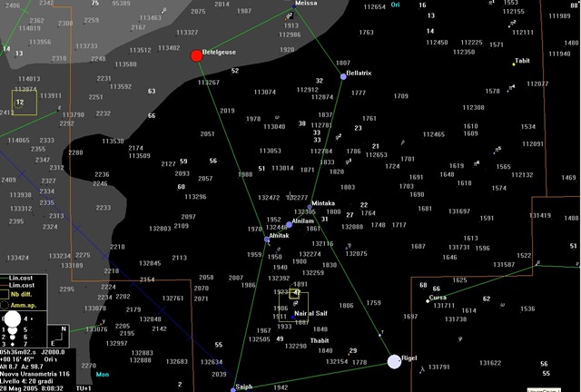581x392 pixels.
Task: Select the large white Rigel star
Action: [x=394, y=362]
